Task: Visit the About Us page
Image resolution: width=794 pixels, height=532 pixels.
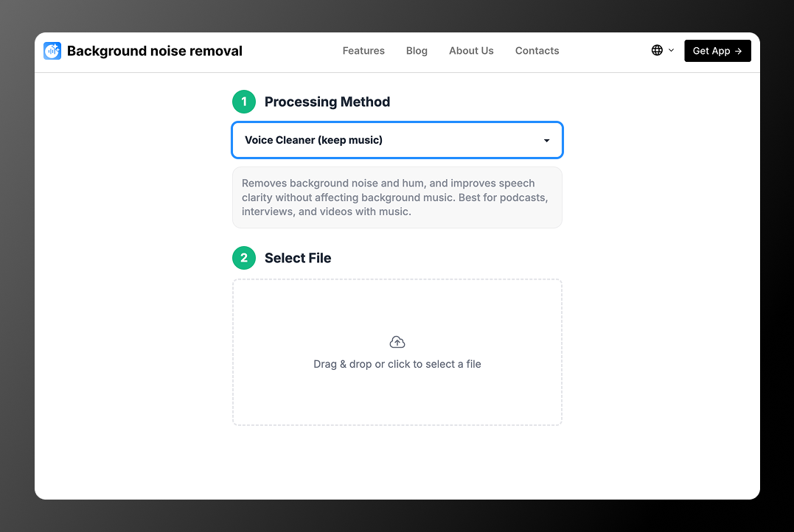Action: (471, 51)
